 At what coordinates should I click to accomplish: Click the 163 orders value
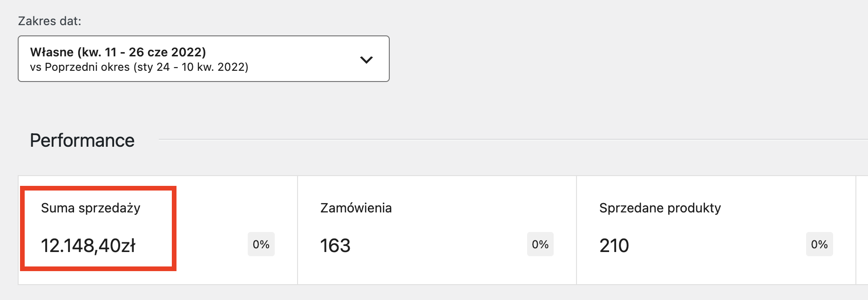(x=335, y=245)
